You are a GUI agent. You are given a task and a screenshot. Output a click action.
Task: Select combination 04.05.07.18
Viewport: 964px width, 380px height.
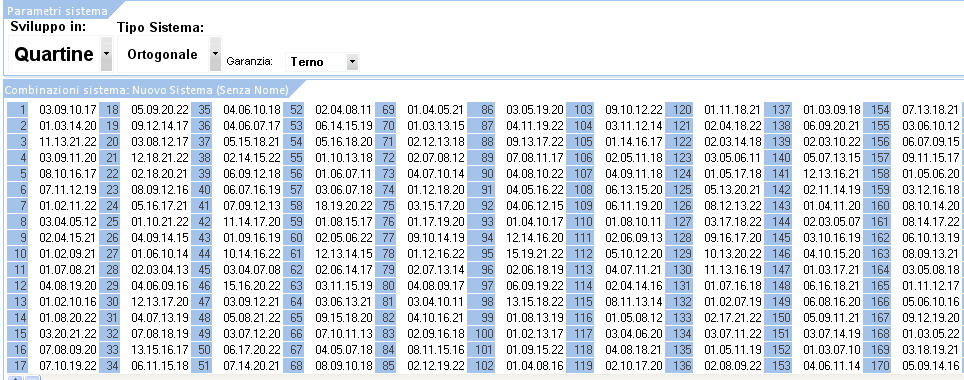[x=344, y=350]
